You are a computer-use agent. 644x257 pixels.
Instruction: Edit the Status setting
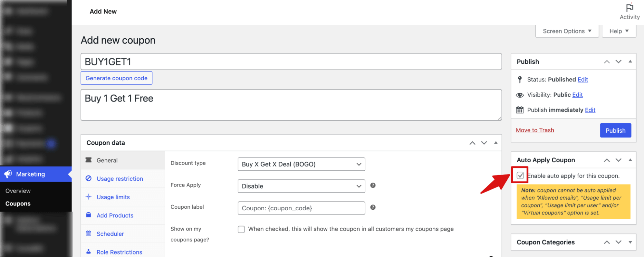coord(583,80)
